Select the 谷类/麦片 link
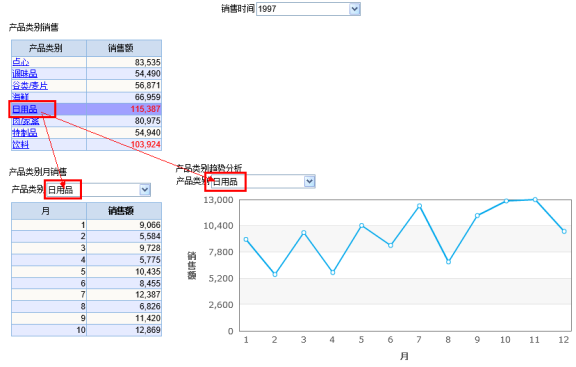The width and height of the screenshot is (576, 367). [30, 86]
